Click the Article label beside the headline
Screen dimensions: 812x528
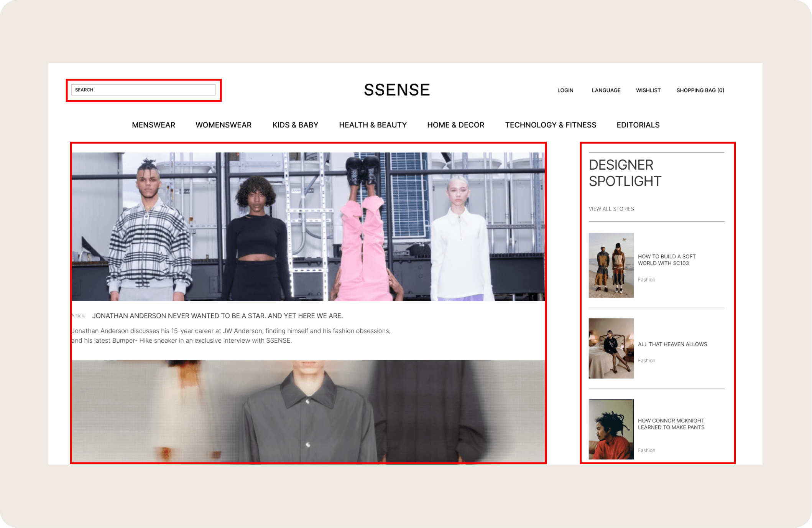[79, 316]
